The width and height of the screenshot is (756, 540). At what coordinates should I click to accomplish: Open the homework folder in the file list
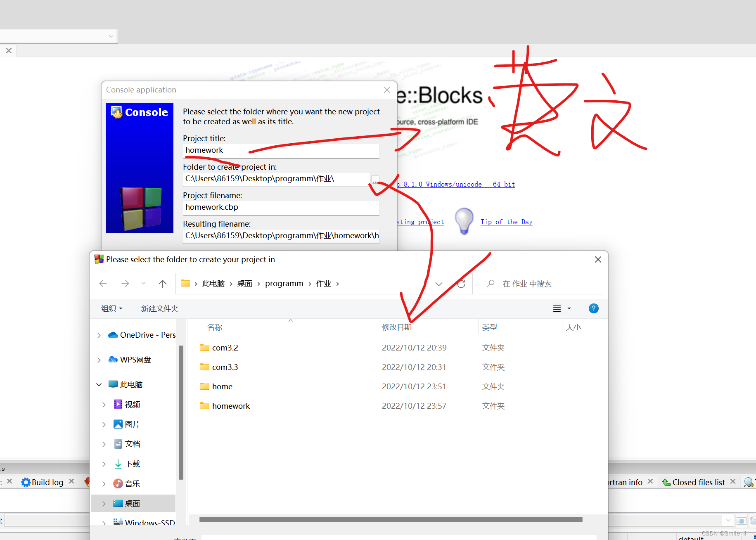[231, 406]
